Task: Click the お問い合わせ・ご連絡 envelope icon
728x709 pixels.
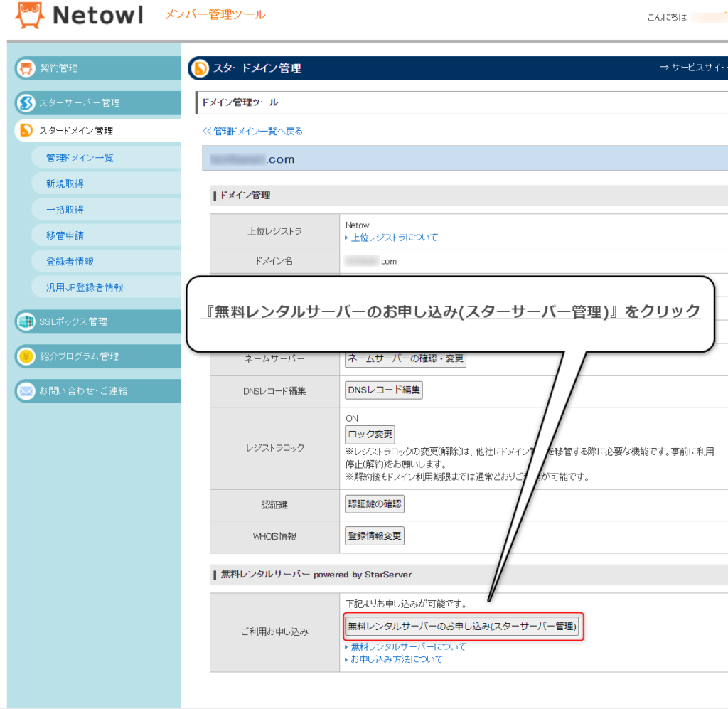Action: click(x=26, y=391)
